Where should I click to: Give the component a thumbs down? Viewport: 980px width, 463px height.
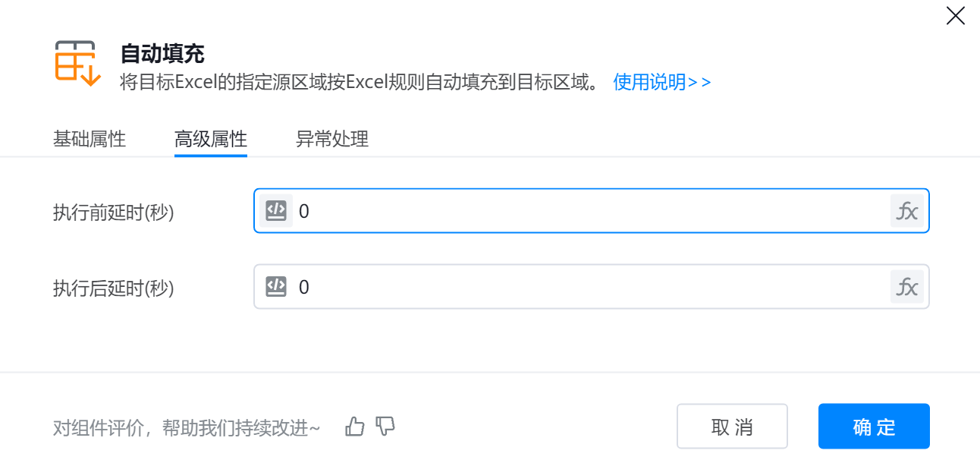[386, 427]
